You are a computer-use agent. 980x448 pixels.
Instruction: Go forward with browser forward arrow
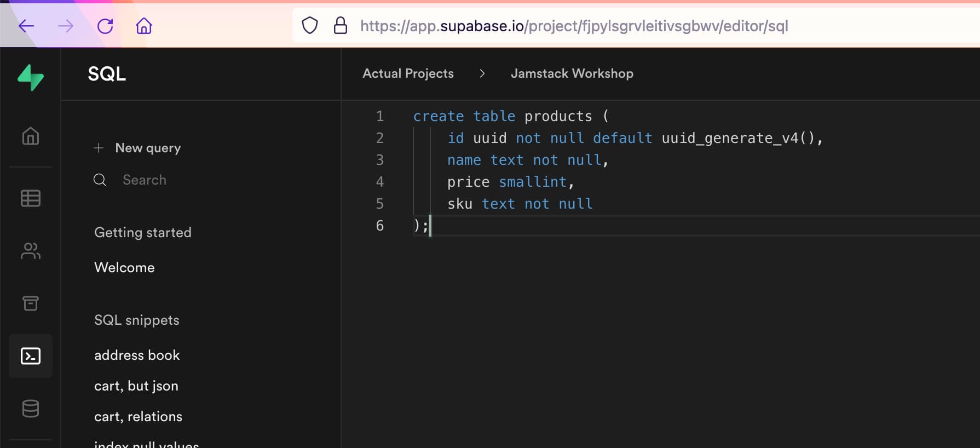[66, 26]
